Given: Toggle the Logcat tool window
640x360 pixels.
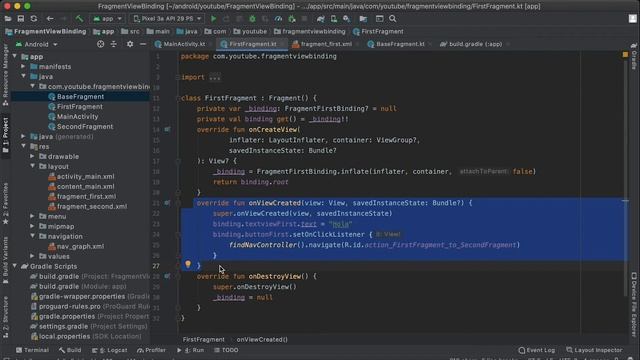Looking at the screenshot, I should [109, 350].
